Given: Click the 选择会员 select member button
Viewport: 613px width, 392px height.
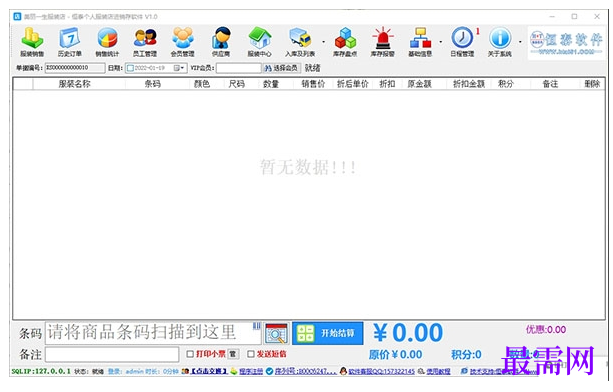Looking at the screenshot, I should point(282,68).
